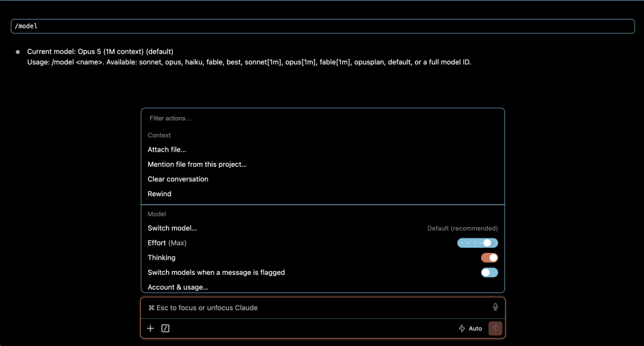Open Switch model... entry

[172, 228]
